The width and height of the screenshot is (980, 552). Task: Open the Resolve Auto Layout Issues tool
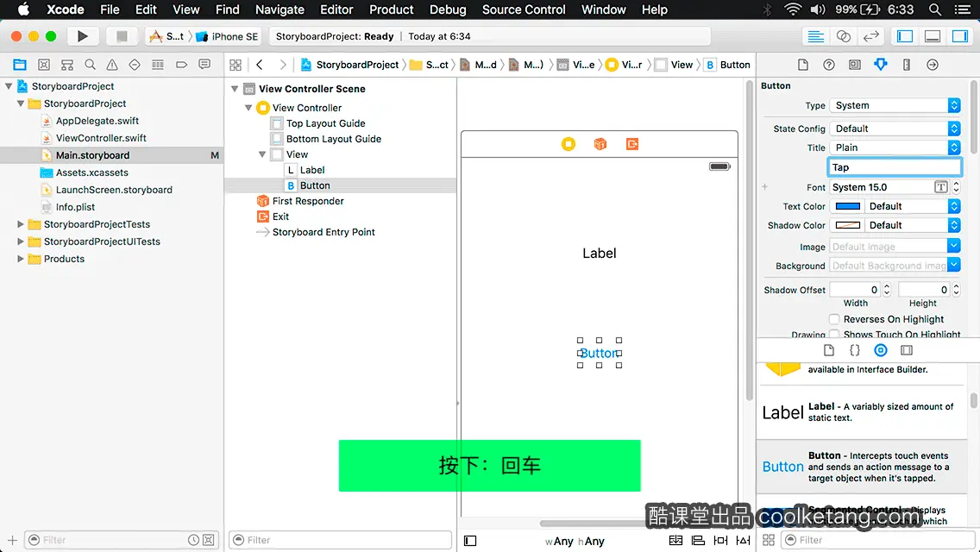point(743,540)
